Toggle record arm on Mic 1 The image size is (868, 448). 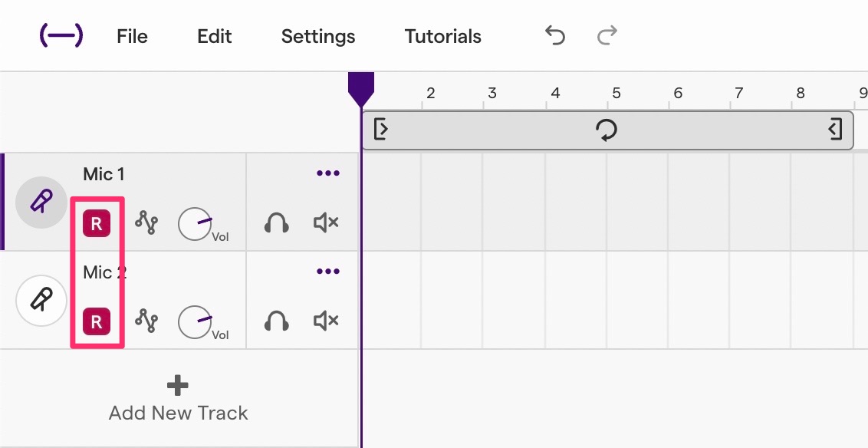(x=97, y=224)
